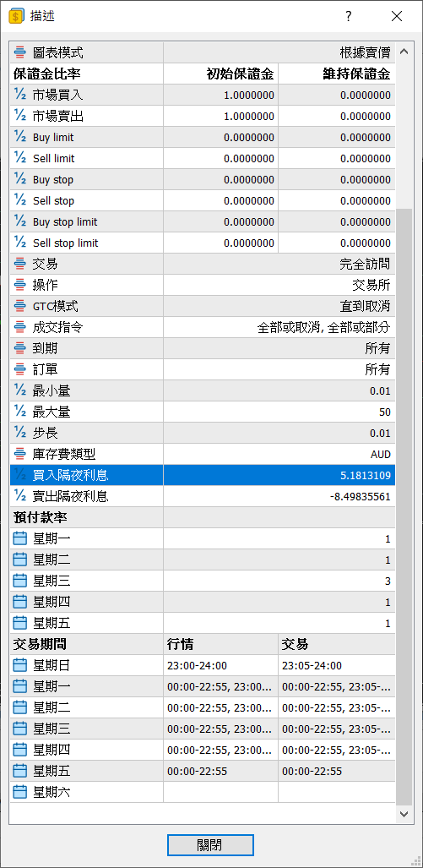Click the scrollbar down arrow

coord(404,814)
